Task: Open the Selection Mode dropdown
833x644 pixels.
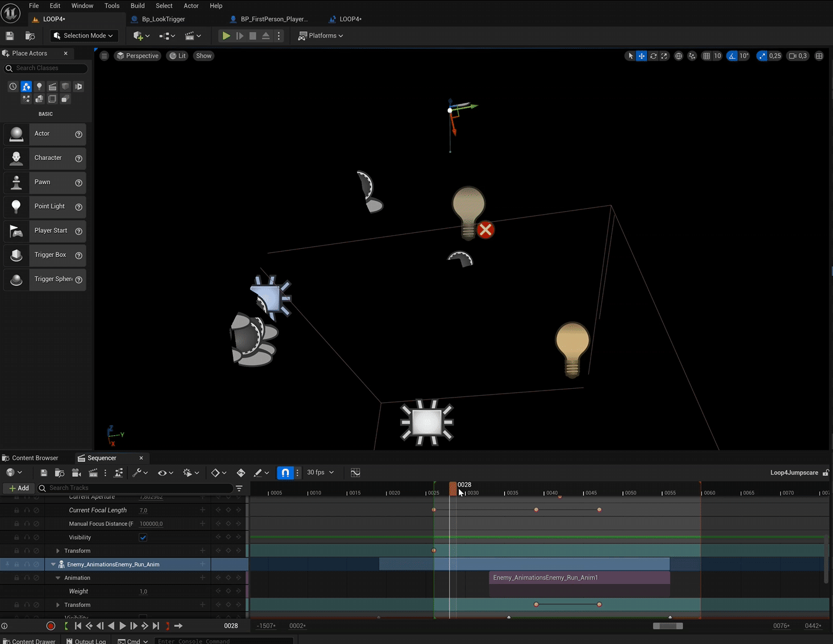Action: tap(84, 36)
